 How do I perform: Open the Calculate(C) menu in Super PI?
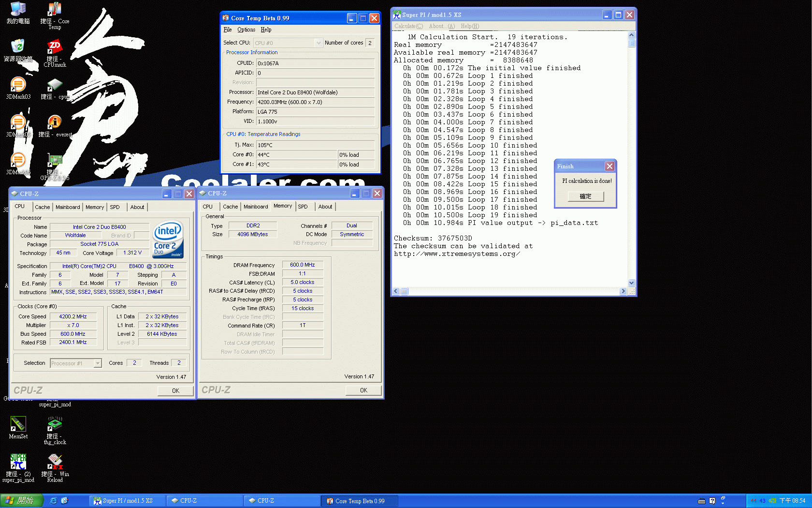pyautogui.click(x=408, y=26)
